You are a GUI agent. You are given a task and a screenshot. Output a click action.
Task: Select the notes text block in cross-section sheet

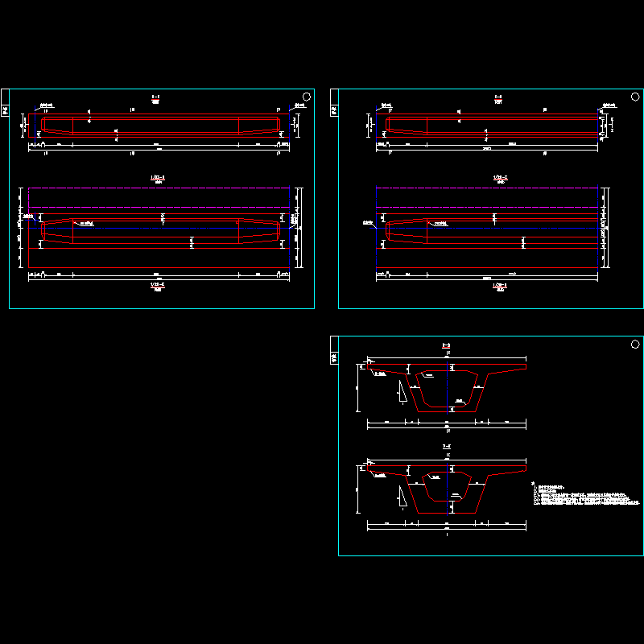586,493
